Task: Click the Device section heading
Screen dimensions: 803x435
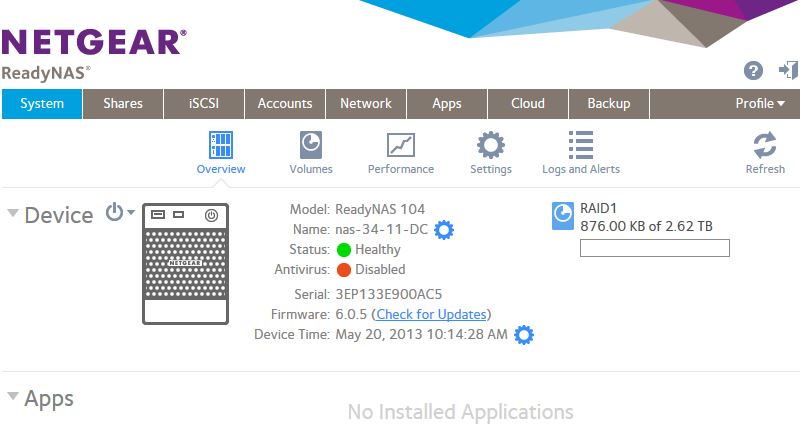Action: 59,215
